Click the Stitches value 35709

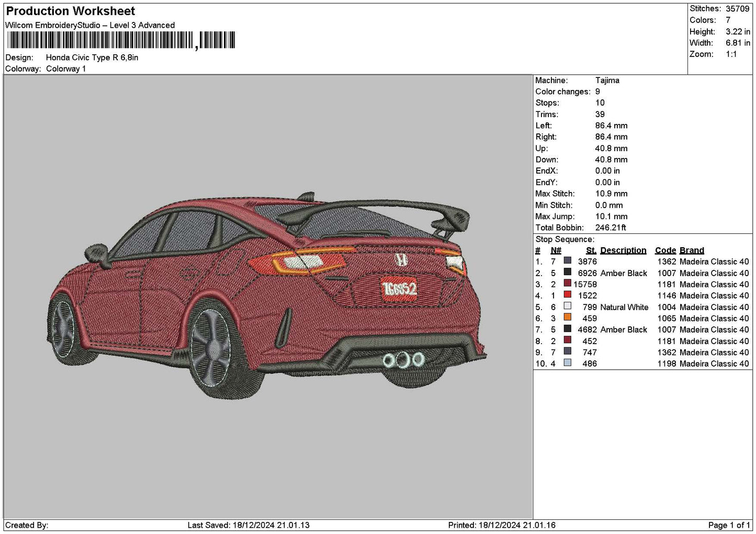click(738, 9)
